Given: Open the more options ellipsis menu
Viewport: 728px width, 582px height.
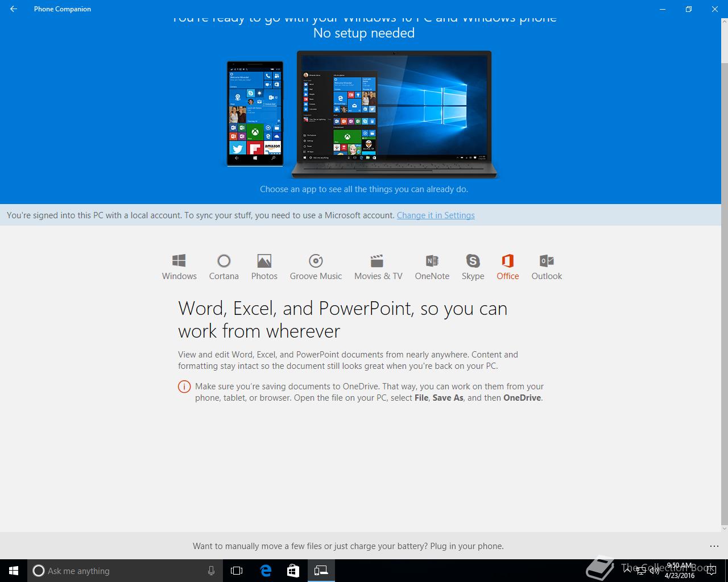Looking at the screenshot, I should (714, 546).
